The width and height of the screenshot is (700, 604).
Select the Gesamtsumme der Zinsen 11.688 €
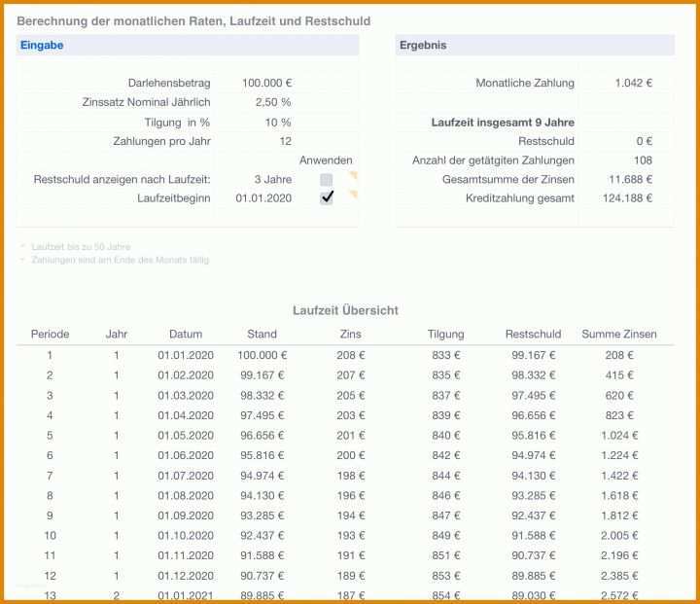630,180
